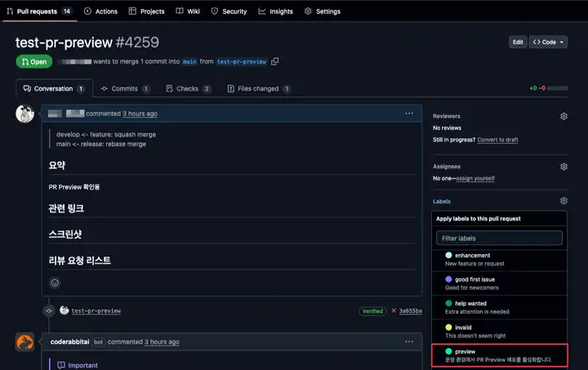This screenshot has width=588, height=370.
Task: Click the 관련 링크 heading
Action: [66, 208]
